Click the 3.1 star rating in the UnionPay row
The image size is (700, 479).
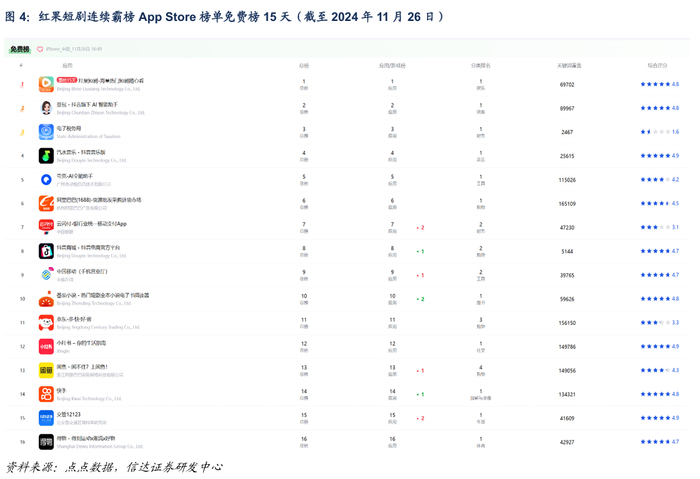pos(659,227)
